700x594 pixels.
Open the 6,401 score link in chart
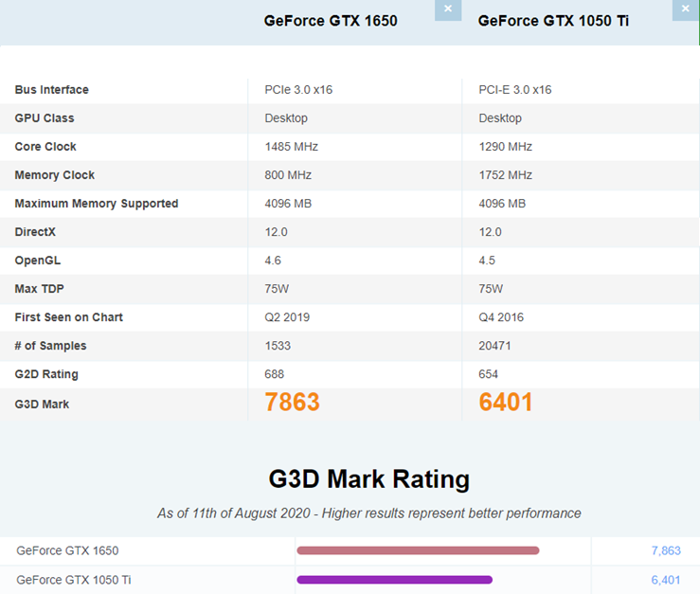pyautogui.click(x=666, y=580)
